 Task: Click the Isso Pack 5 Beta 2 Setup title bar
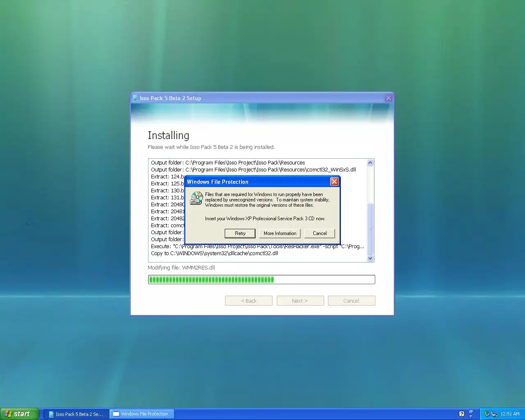262,98
